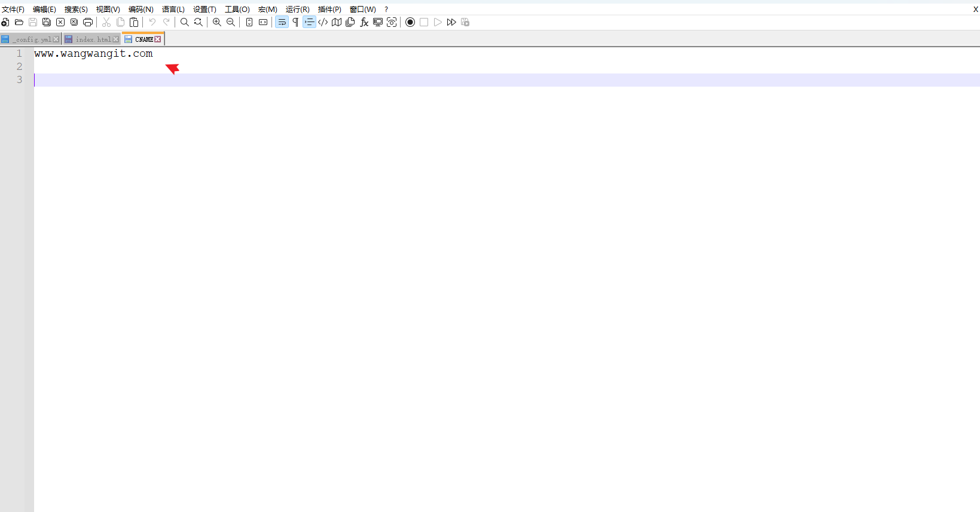Click the Save All toolbar icon
Screen dimensions: 980x512
[x=47, y=22]
